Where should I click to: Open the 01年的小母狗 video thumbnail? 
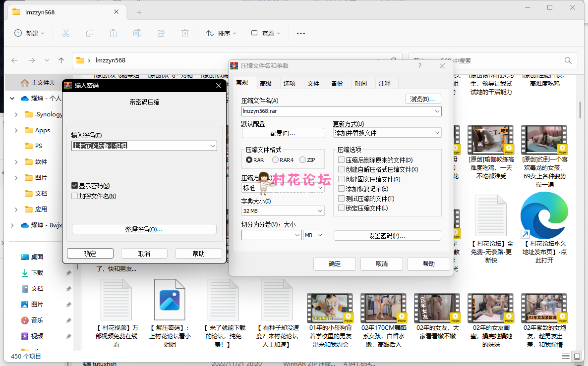click(x=330, y=308)
